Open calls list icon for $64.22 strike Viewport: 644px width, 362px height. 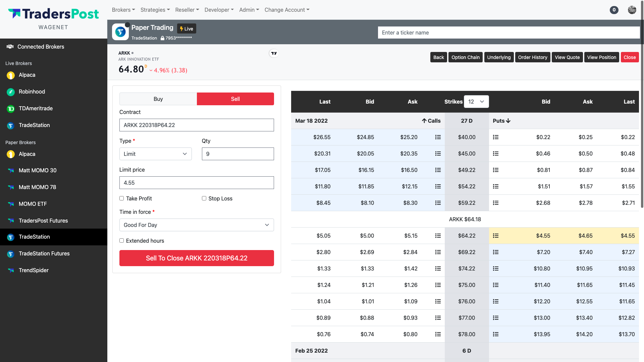(438, 236)
